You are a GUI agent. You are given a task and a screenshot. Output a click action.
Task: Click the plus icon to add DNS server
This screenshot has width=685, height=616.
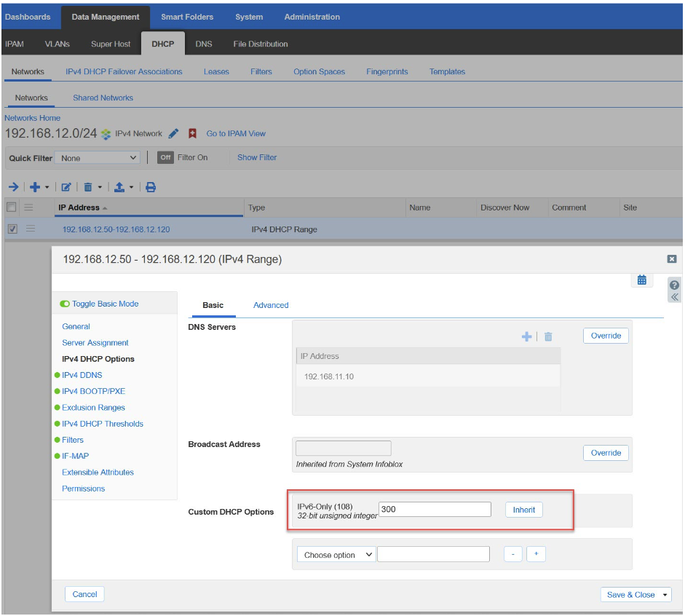(x=526, y=336)
